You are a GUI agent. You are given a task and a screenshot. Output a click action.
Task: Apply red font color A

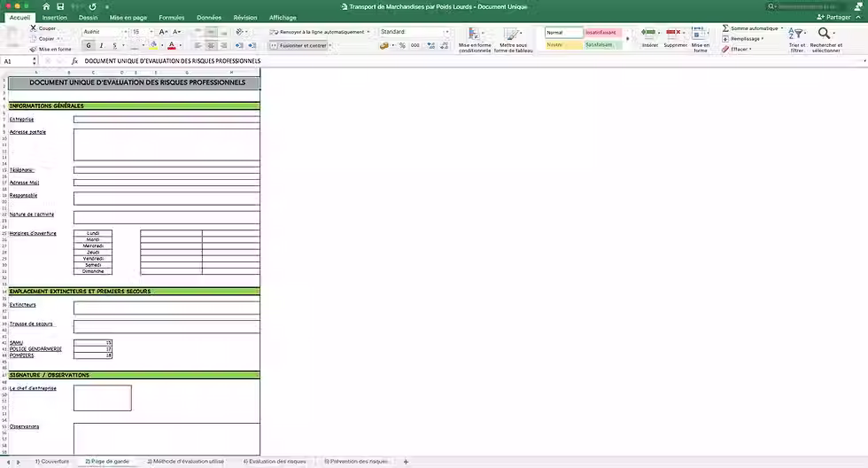[x=172, y=45]
